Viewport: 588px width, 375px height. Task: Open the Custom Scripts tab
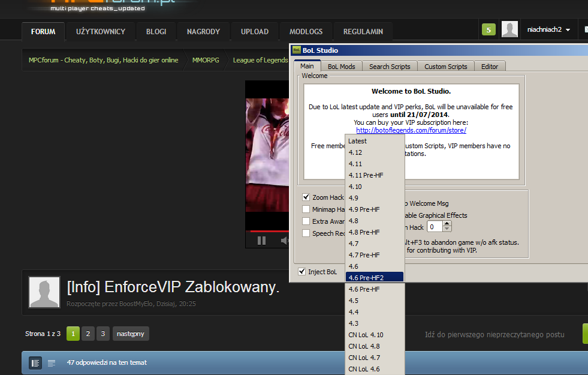pyautogui.click(x=446, y=67)
